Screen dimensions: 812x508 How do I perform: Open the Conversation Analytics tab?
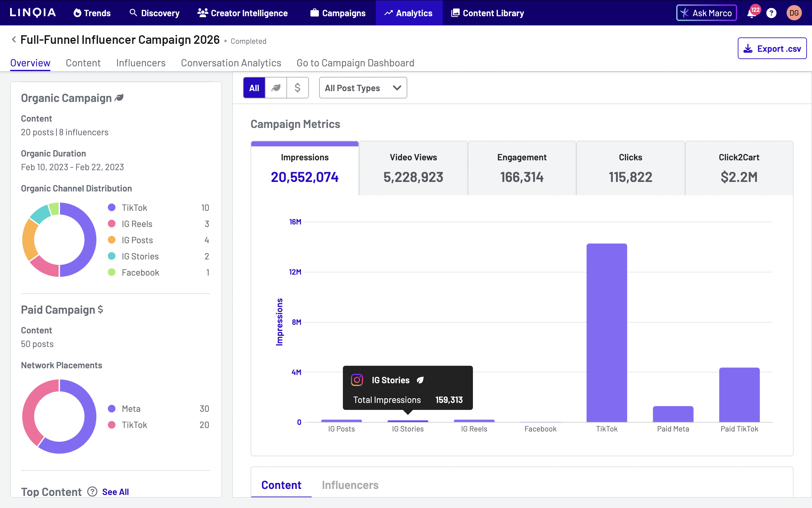[x=231, y=63]
